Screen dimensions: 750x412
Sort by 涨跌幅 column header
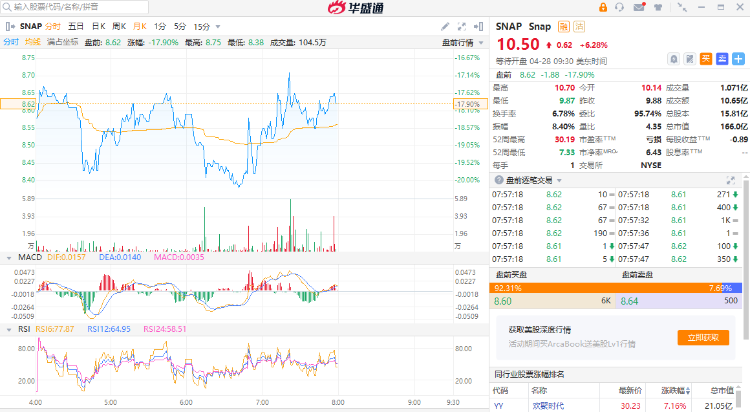point(675,390)
